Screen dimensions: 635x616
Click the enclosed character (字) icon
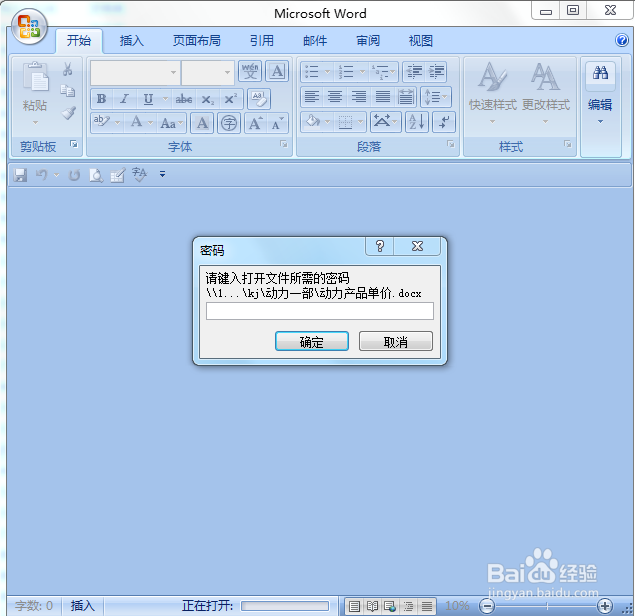click(229, 123)
